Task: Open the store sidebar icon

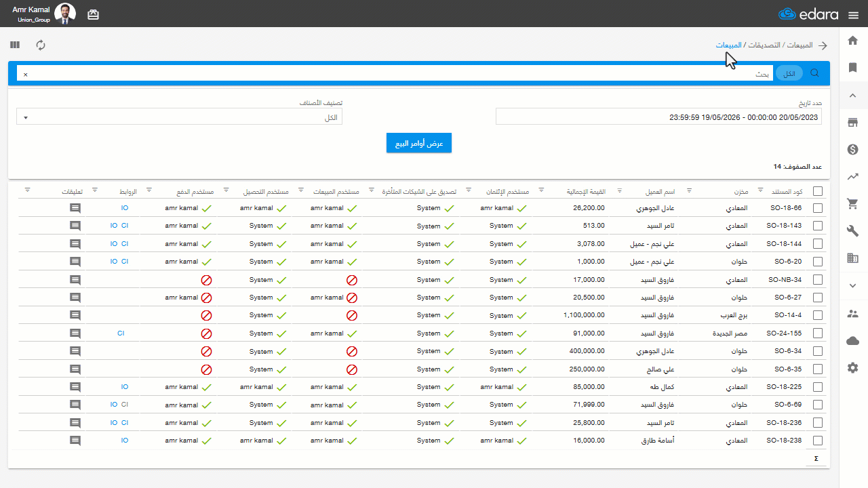Action: click(853, 122)
